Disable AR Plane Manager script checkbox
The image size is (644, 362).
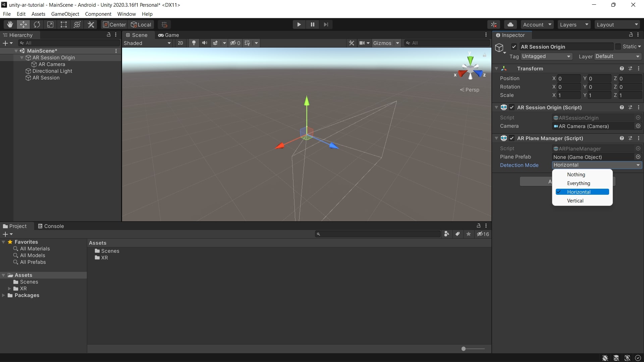click(x=512, y=138)
